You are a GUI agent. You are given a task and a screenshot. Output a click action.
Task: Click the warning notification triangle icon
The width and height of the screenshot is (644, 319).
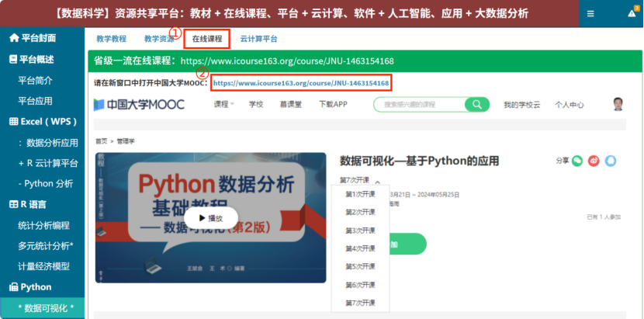tap(632, 13)
